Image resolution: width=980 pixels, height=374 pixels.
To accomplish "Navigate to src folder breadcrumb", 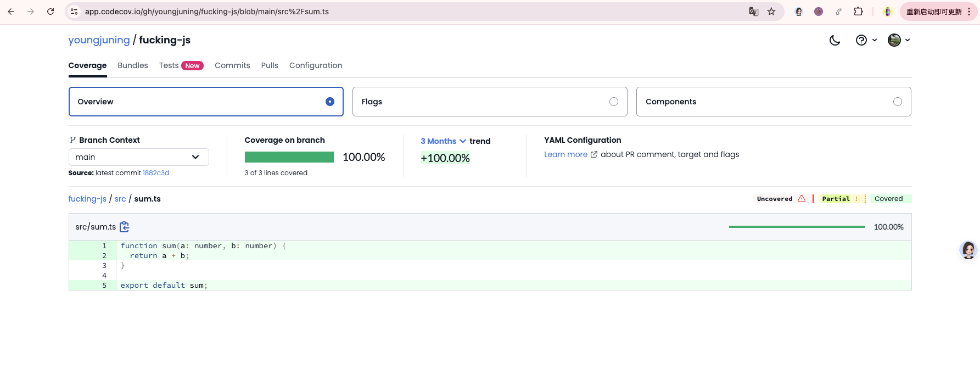I will (x=120, y=199).
